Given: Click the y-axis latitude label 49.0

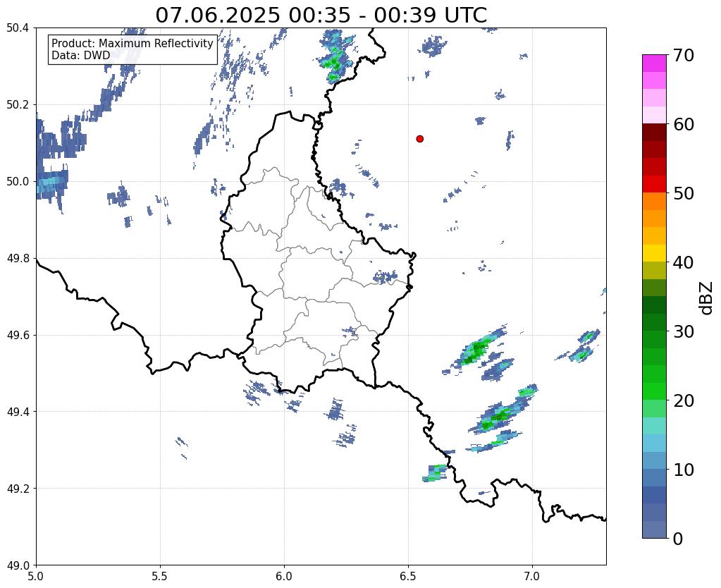Looking at the screenshot, I should point(18,565).
